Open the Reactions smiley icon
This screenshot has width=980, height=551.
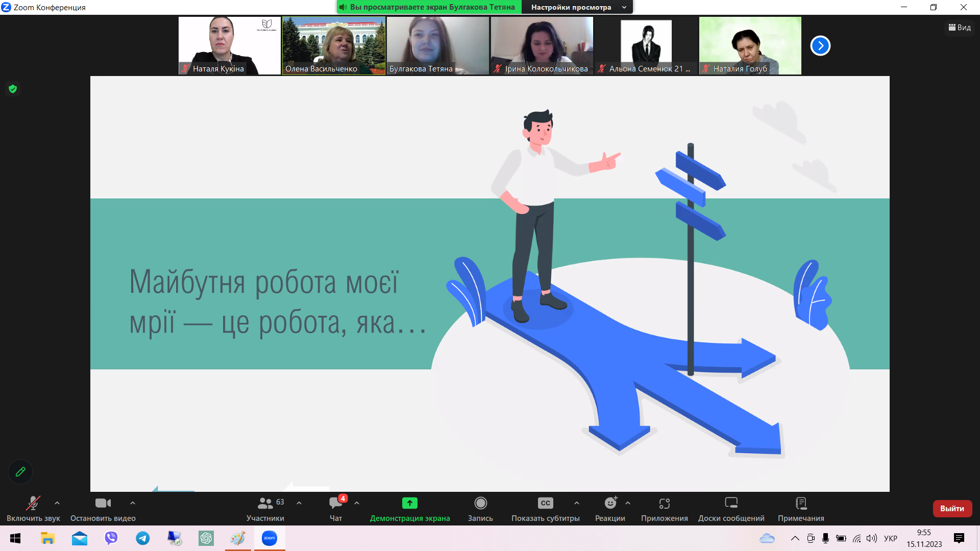pos(610,504)
